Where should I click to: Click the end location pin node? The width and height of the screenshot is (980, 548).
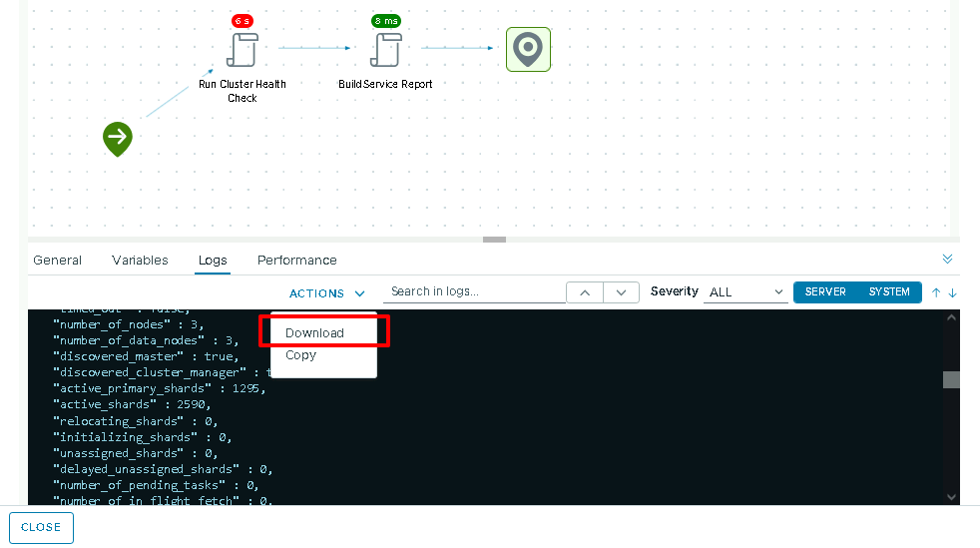click(x=528, y=49)
